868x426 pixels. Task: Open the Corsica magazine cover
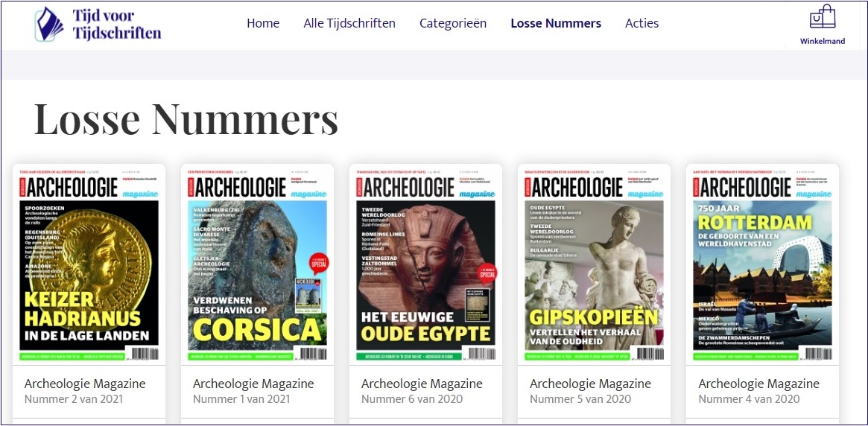click(x=257, y=264)
